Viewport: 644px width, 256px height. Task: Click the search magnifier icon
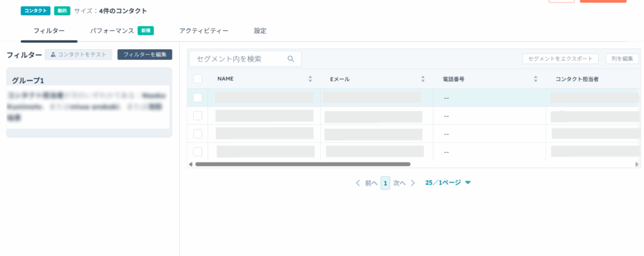291,59
